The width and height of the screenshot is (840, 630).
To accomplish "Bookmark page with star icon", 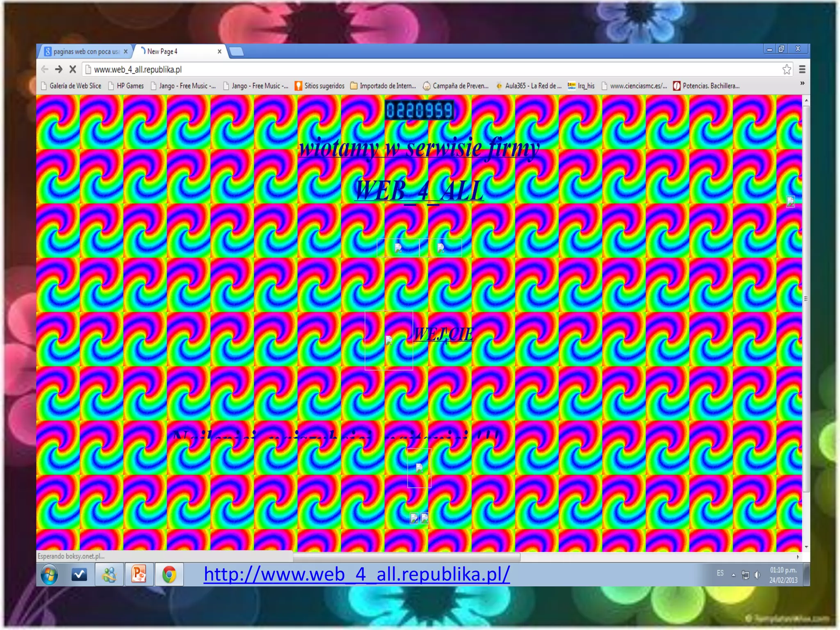I will (x=786, y=69).
